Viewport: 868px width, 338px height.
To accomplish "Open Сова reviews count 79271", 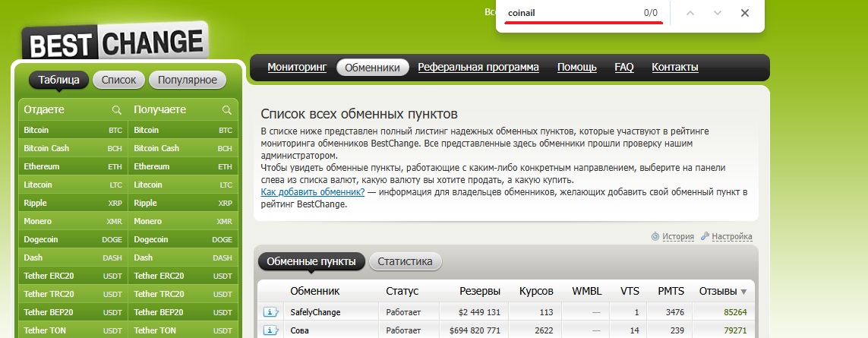I will pos(735,331).
